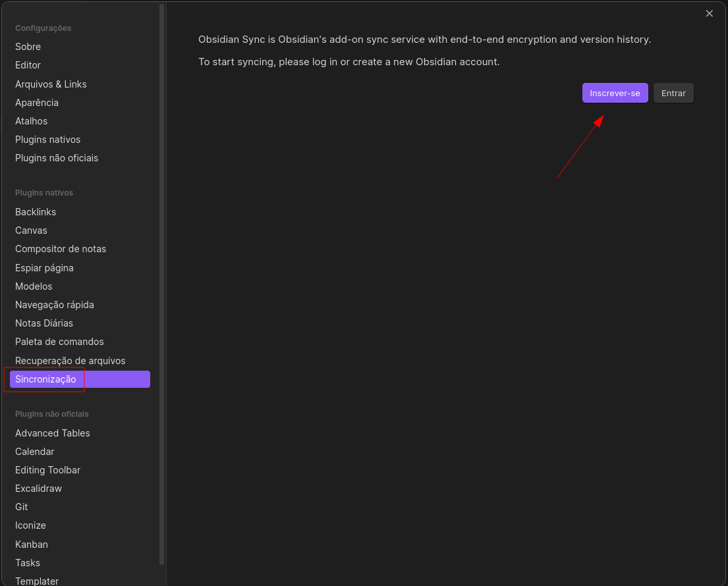Click the sidebar vertical scrollbar
Screen dimensions: 728x586
point(161,284)
